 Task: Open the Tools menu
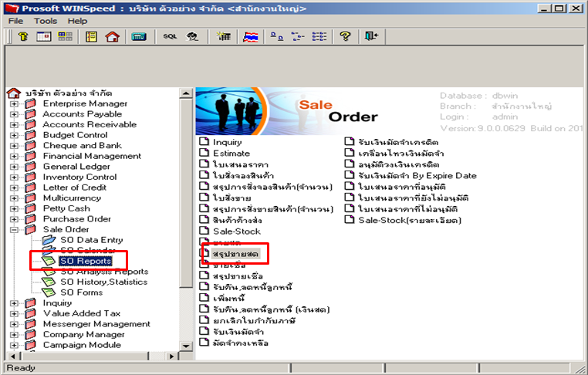pos(46,21)
